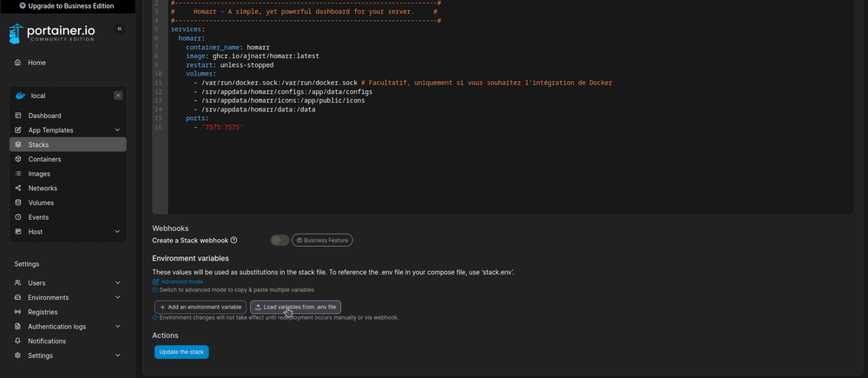This screenshot has height=378, width=868.
Task: Click the Authentication logs document icon
Action: click(x=18, y=327)
